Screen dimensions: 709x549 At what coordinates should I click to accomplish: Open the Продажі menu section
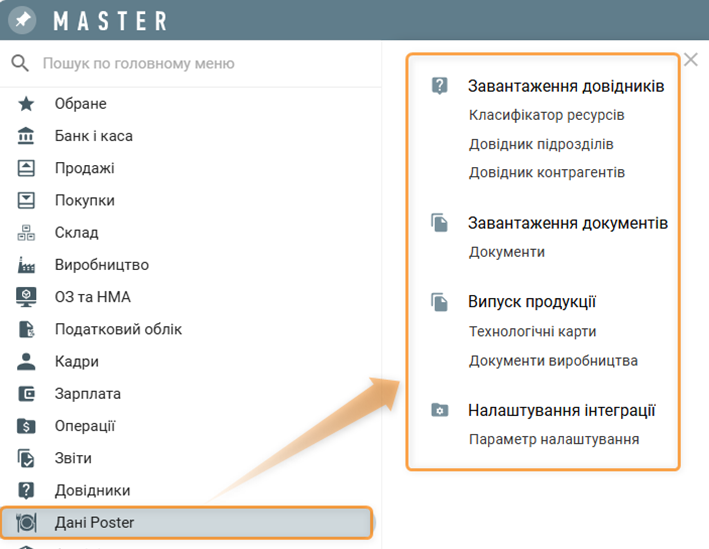84,168
